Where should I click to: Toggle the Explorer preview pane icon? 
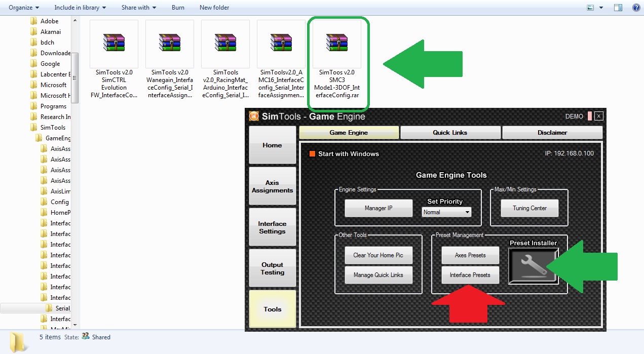click(x=618, y=8)
